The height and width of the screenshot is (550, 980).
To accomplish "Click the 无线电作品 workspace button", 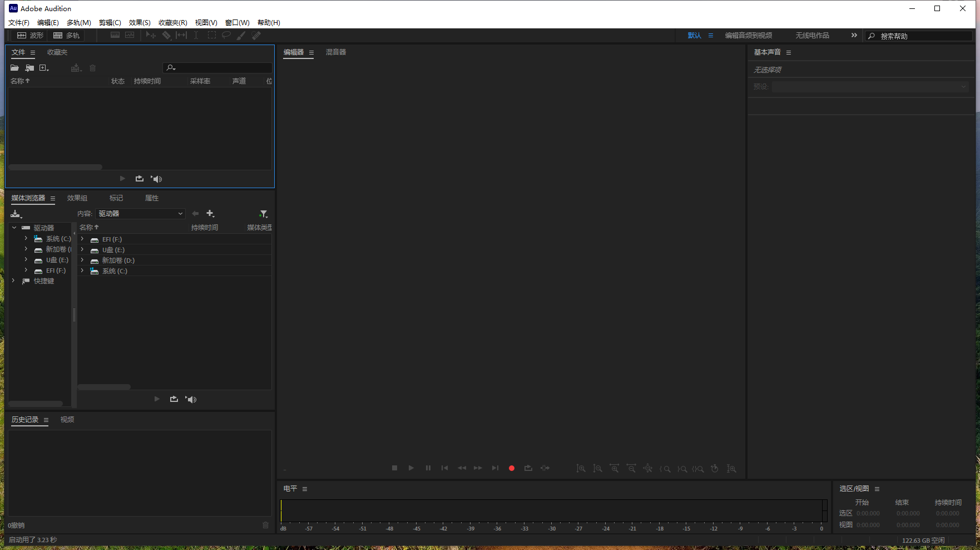I will (x=812, y=35).
